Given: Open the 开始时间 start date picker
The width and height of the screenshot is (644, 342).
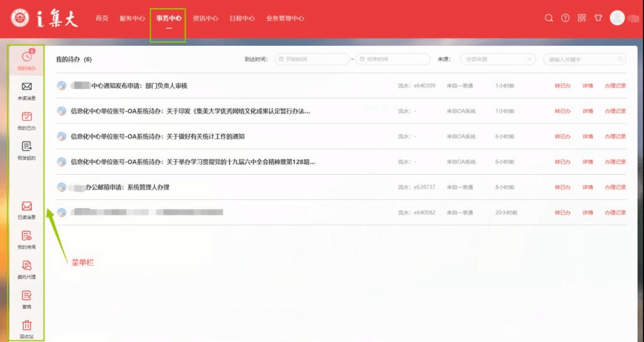Looking at the screenshot, I should (x=312, y=59).
